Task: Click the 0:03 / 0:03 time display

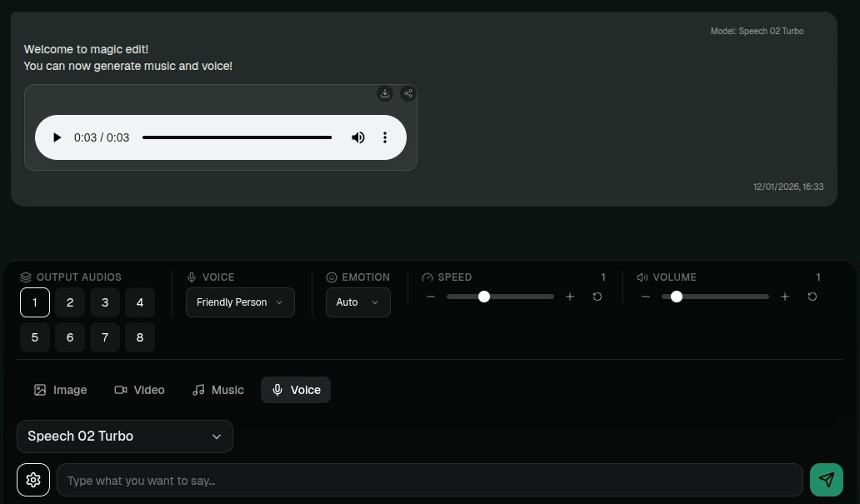Action: coord(102,137)
